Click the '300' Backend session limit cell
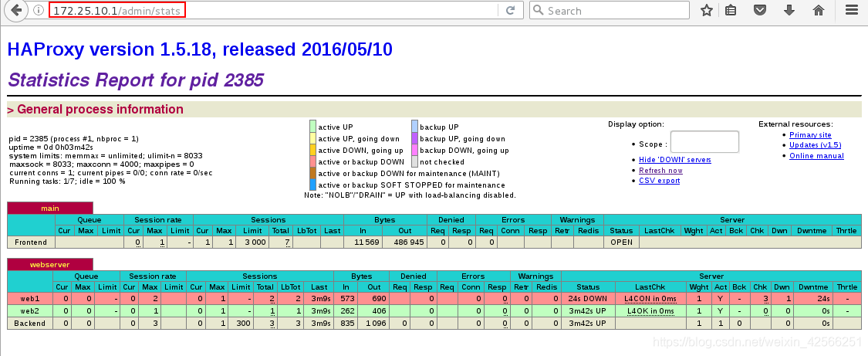Image resolution: width=868 pixels, height=356 pixels. pyautogui.click(x=241, y=324)
